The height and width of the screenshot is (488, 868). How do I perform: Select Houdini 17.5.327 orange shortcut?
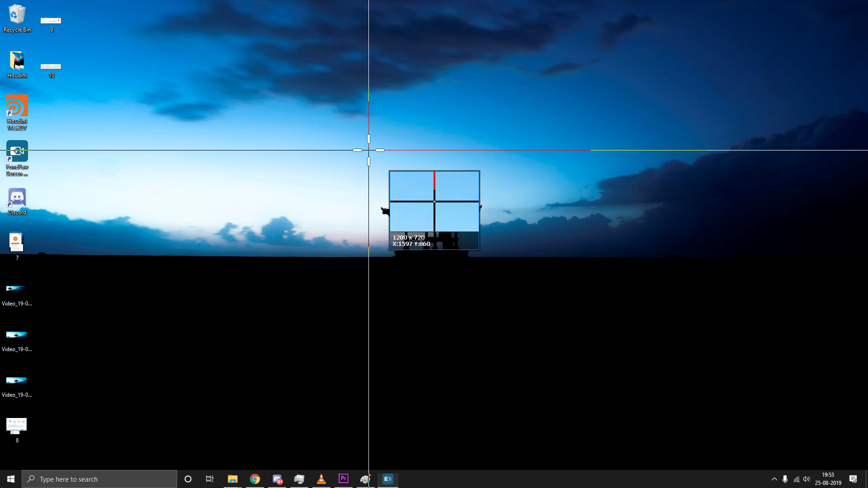(17, 107)
